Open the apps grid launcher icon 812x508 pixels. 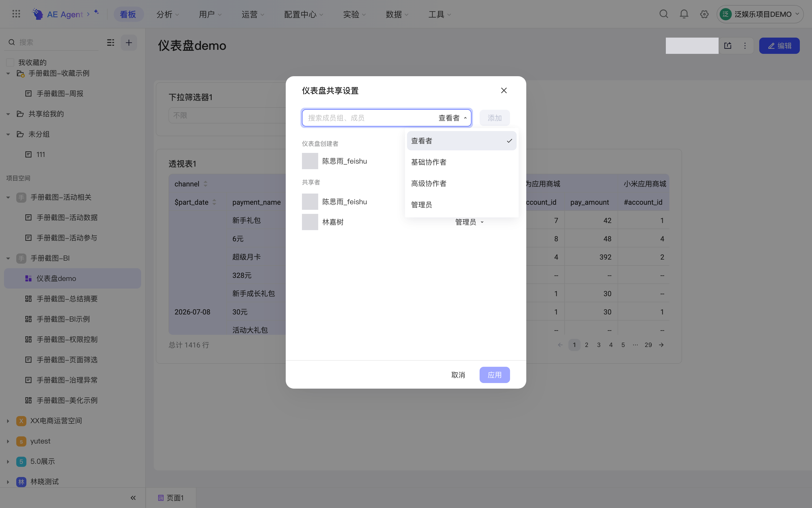point(16,14)
